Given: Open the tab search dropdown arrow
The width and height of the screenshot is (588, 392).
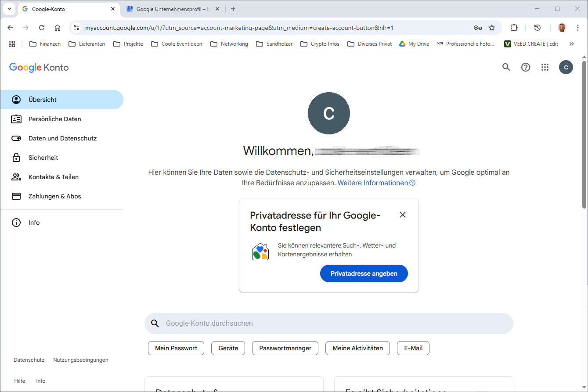Looking at the screenshot, I should [9, 9].
